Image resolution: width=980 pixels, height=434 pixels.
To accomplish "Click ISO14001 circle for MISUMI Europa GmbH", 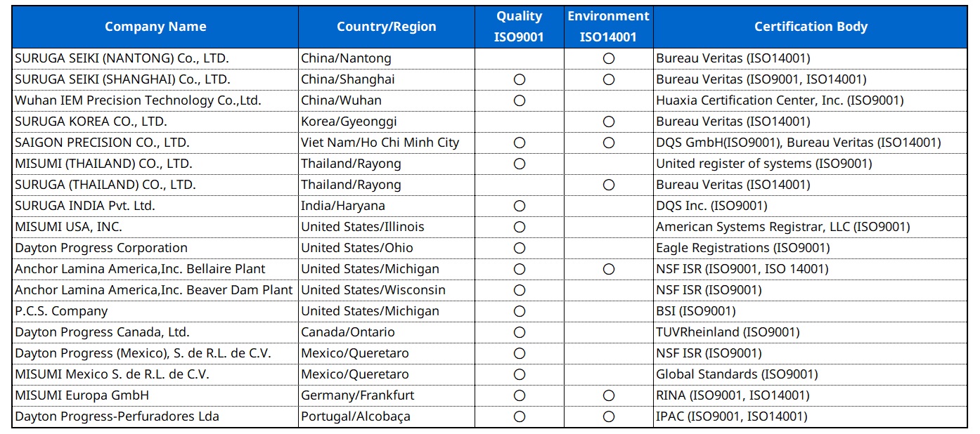I will click(x=609, y=395).
